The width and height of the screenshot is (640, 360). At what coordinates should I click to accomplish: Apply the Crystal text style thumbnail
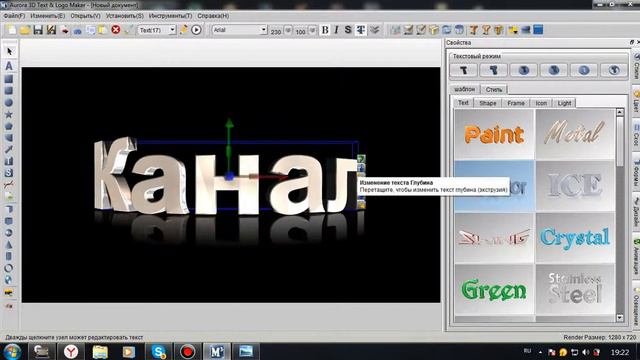point(575,238)
